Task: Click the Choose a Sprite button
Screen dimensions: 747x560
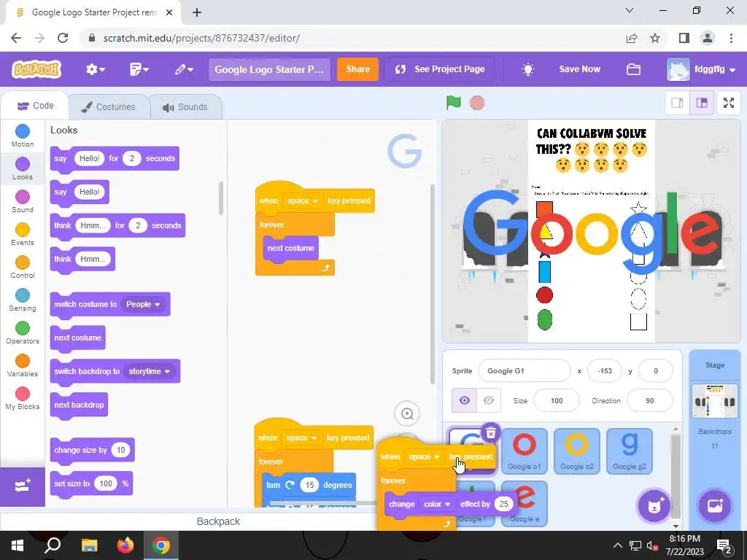Action: pos(654,506)
